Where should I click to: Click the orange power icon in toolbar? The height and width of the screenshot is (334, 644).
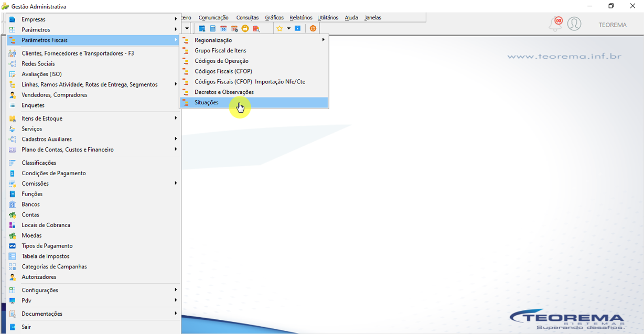(x=313, y=28)
